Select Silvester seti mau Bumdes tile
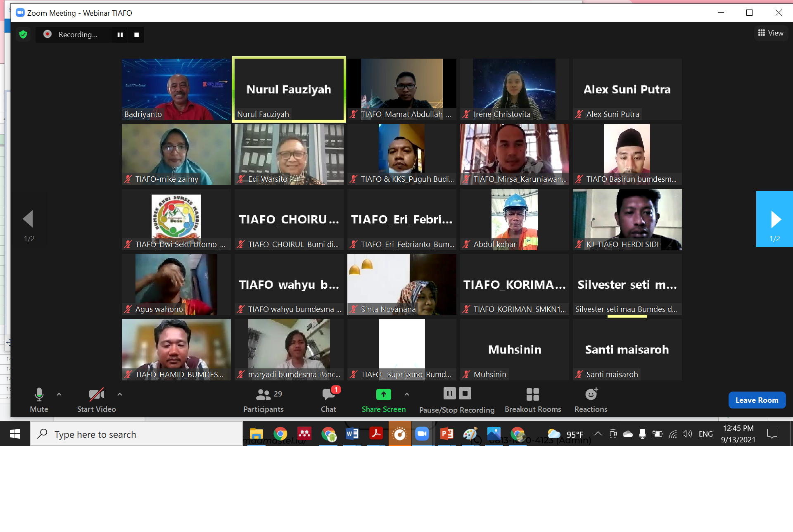Image resolution: width=793 pixels, height=532 pixels. coord(627,285)
